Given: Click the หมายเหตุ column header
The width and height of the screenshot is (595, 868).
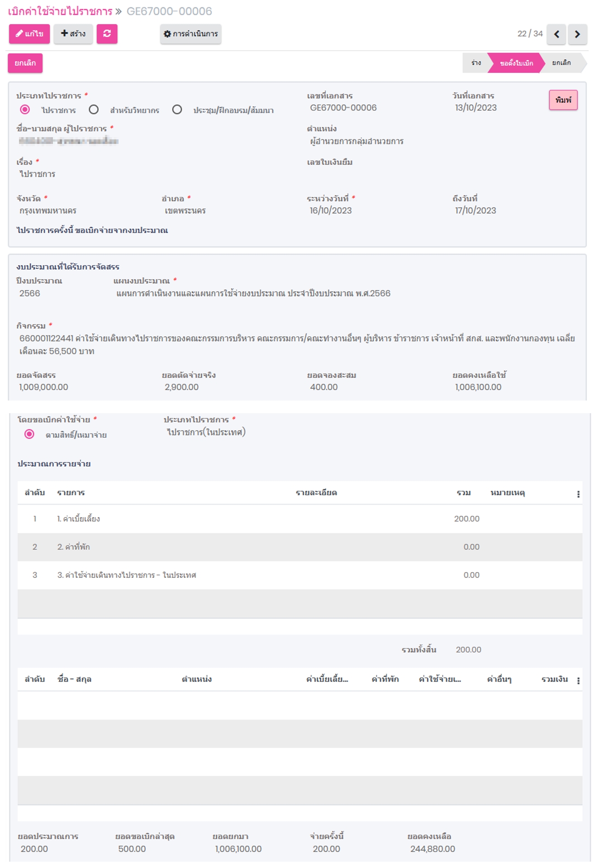Looking at the screenshot, I should pyautogui.click(x=508, y=492).
